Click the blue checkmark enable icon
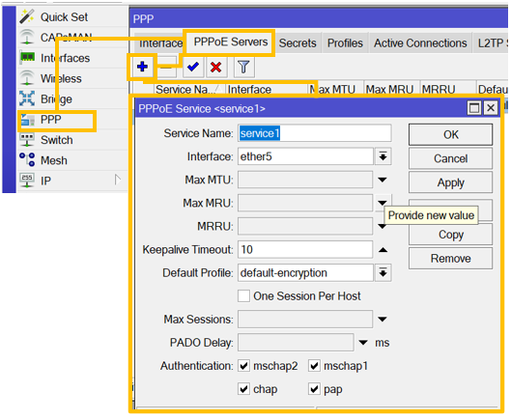The width and height of the screenshot is (511, 420). [x=193, y=68]
